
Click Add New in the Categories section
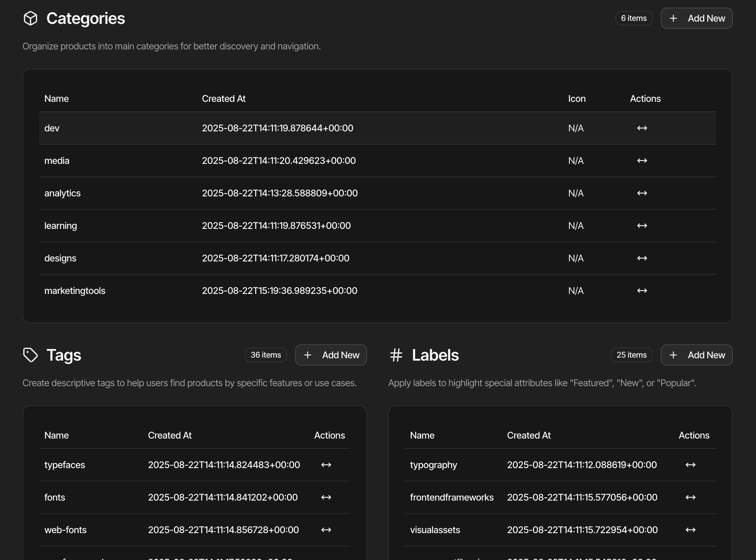696,18
